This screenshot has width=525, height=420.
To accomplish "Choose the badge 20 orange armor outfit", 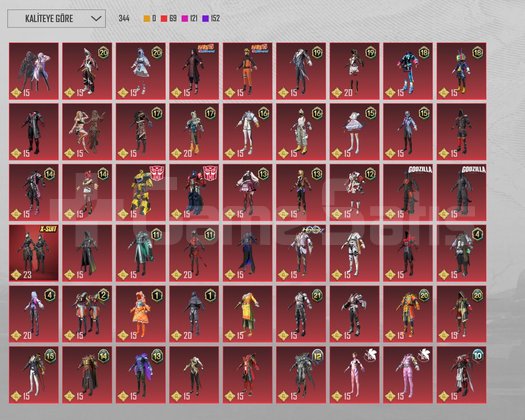I will tap(408, 314).
